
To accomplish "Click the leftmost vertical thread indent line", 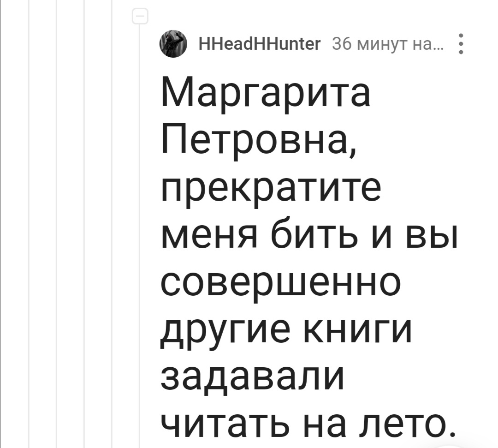I will (29, 224).
